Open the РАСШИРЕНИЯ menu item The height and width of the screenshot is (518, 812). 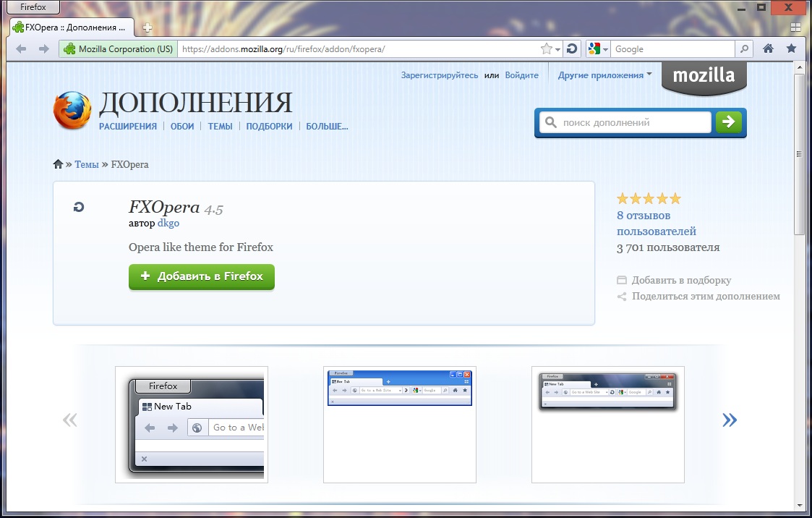[127, 127]
